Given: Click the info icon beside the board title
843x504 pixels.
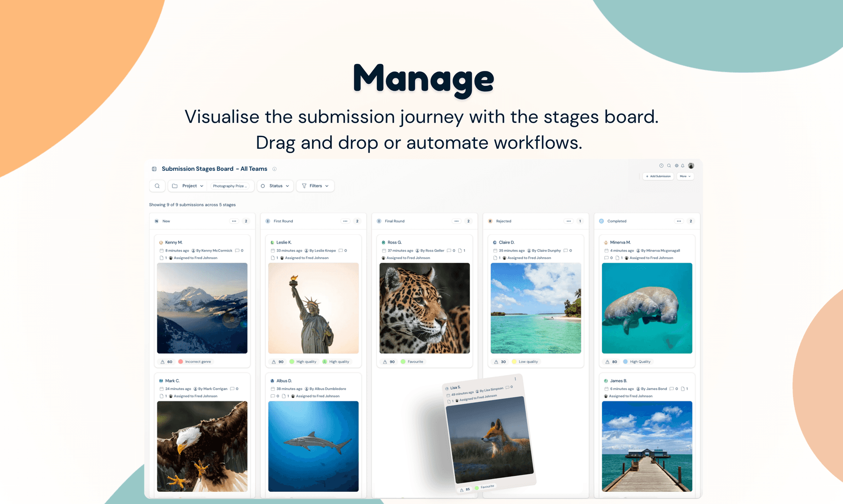Looking at the screenshot, I should point(274,169).
